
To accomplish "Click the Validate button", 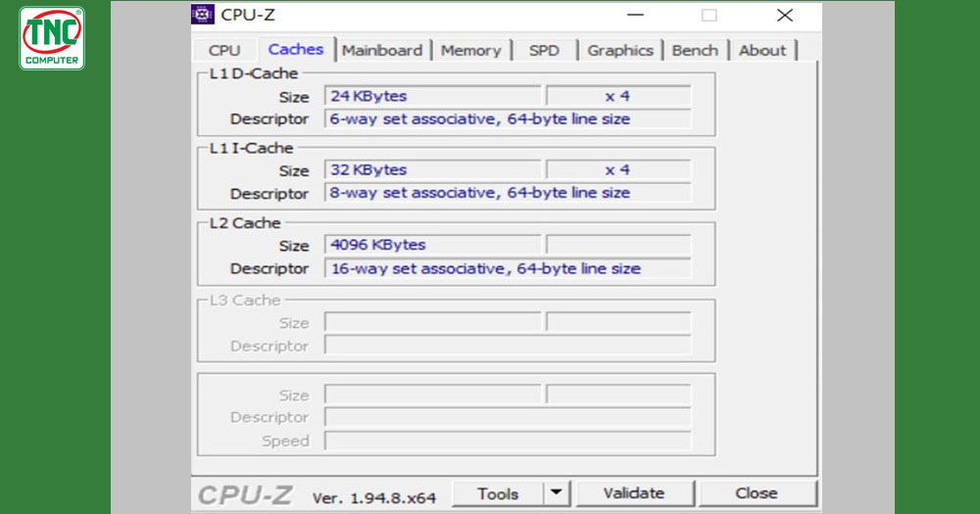I will pyautogui.click(x=634, y=493).
